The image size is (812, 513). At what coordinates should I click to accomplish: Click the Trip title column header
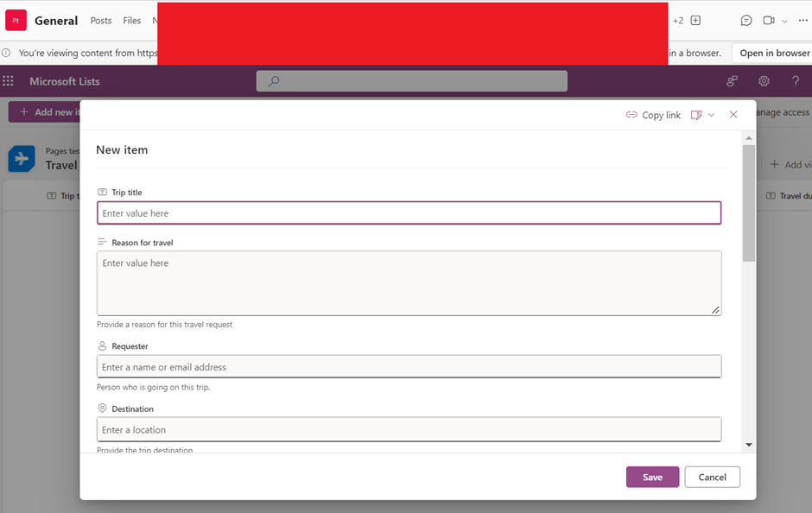click(63, 196)
